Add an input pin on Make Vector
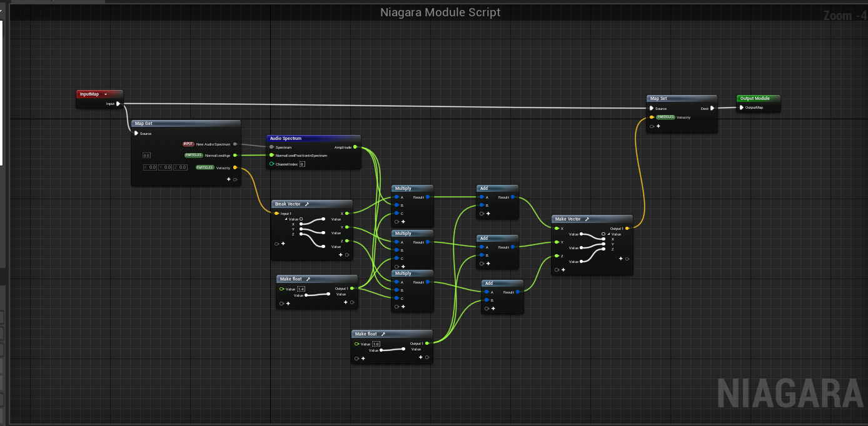The image size is (868, 426). 563,270
